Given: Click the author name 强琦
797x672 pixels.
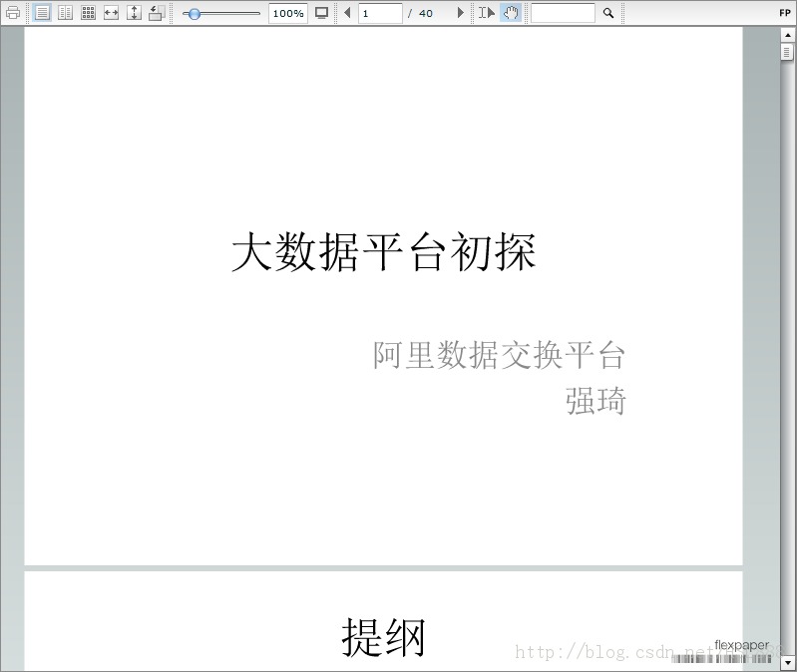Looking at the screenshot, I should click(x=596, y=401).
